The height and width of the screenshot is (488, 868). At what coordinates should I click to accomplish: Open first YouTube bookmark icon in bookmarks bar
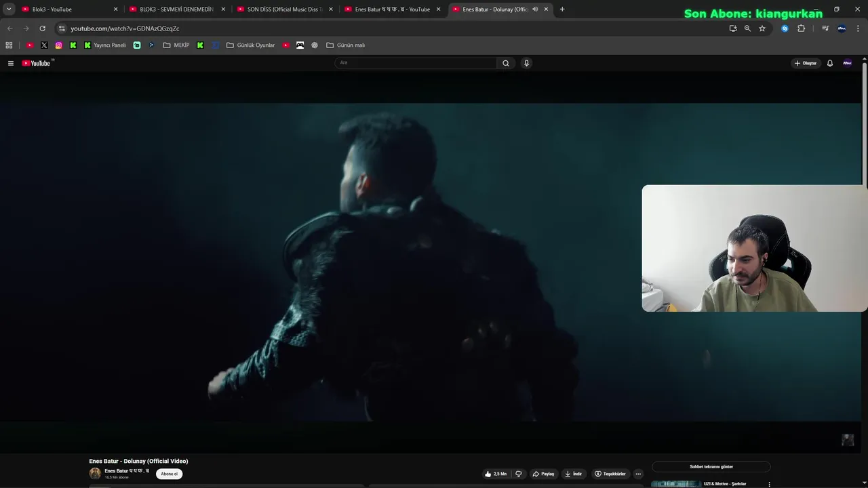(30, 45)
